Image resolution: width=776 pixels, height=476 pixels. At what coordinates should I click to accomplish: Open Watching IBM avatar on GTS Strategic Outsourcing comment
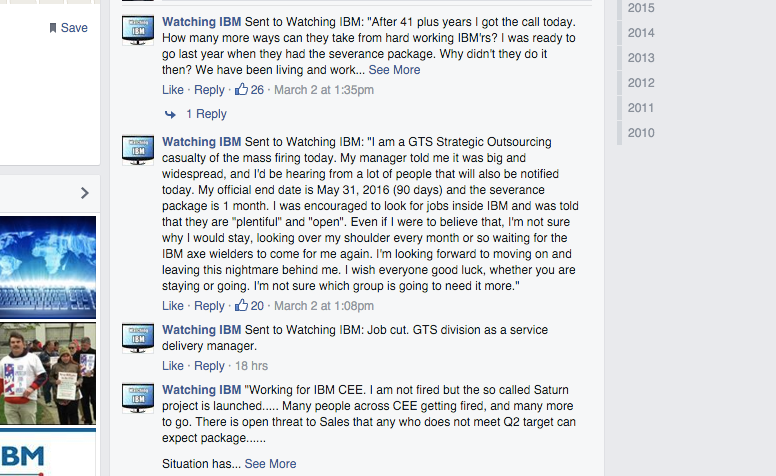pyautogui.click(x=138, y=150)
